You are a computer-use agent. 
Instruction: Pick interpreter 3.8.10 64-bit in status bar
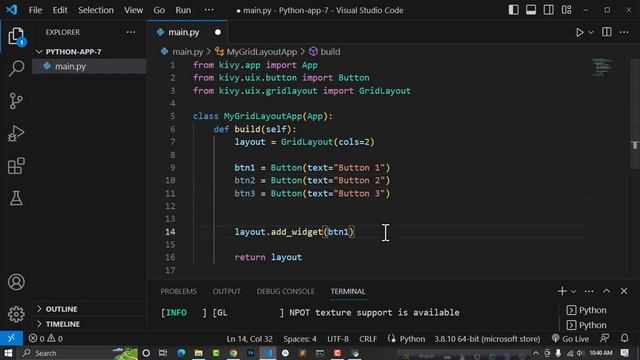pyautogui.click(x=487, y=339)
